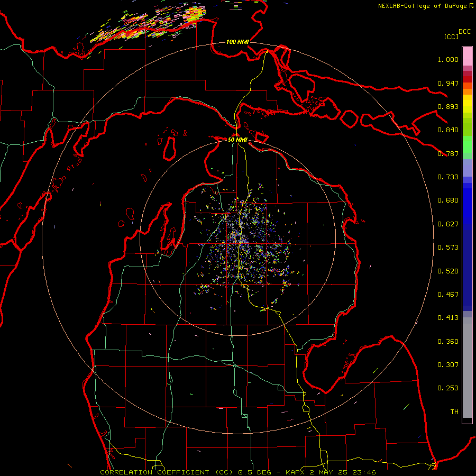Click the 0.840 scale value

448,130
